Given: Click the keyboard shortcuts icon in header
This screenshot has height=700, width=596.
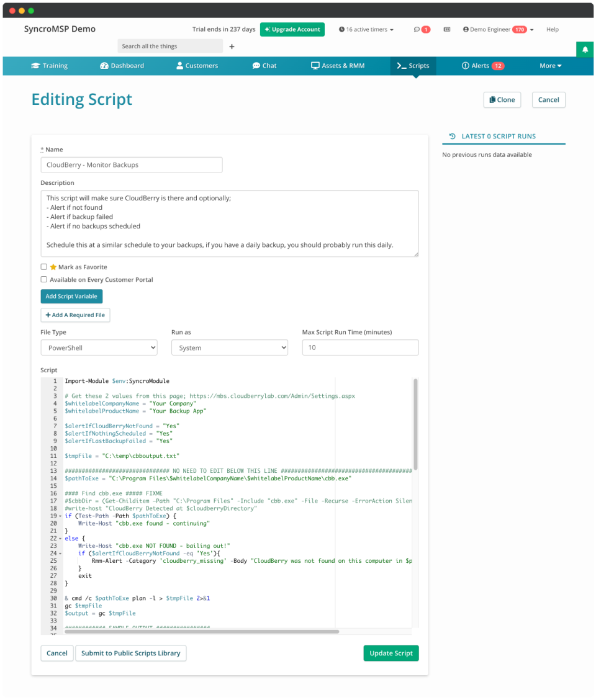Looking at the screenshot, I should (447, 29).
